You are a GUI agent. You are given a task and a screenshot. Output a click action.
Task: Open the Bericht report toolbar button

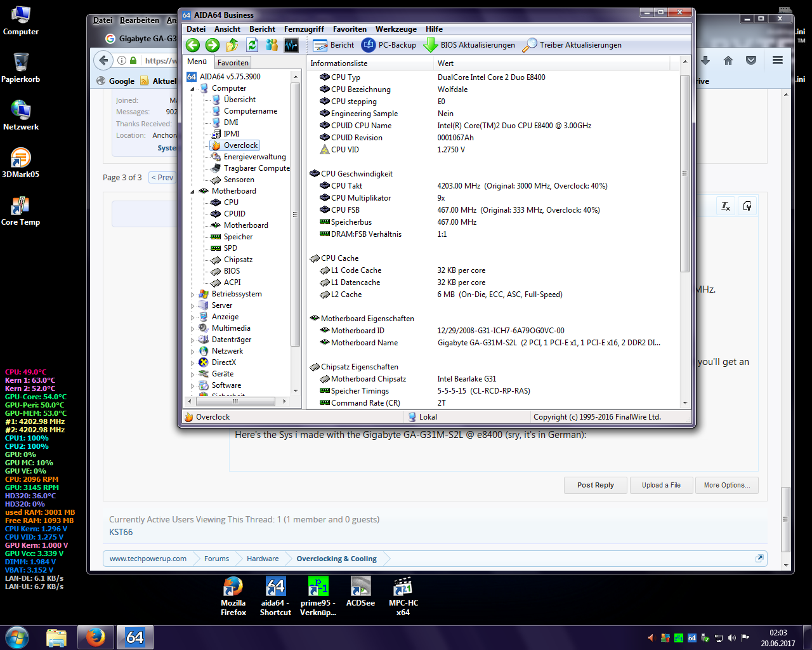pos(334,45)
